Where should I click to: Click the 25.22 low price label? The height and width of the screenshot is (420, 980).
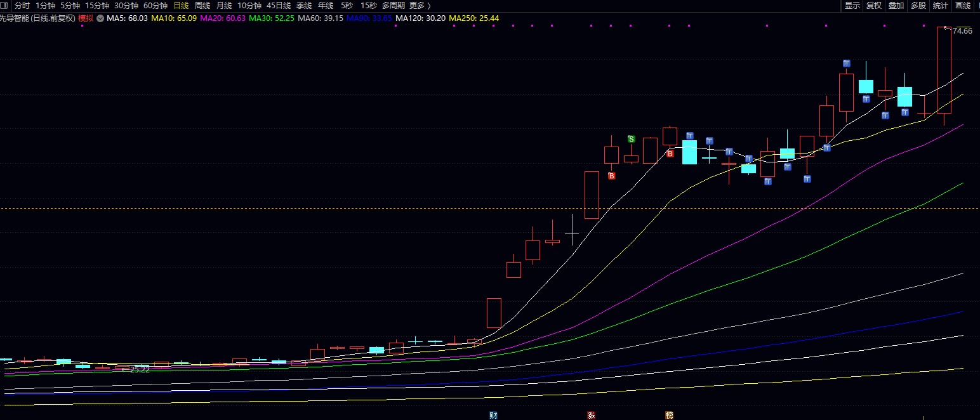point(140,369)
